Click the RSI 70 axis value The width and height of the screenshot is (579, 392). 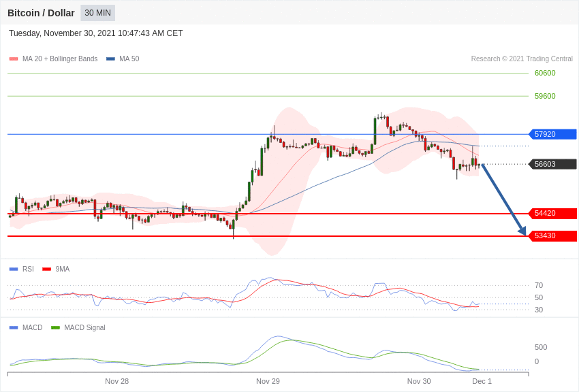(539, 285)
